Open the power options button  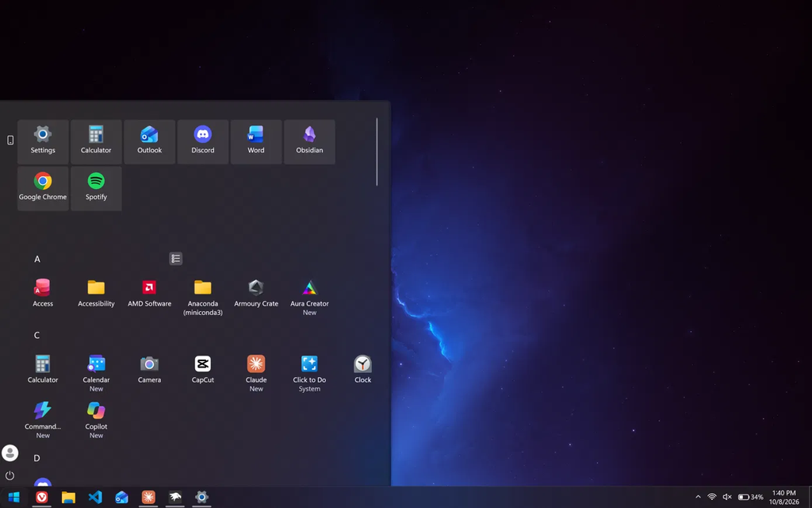pos(10,475)
